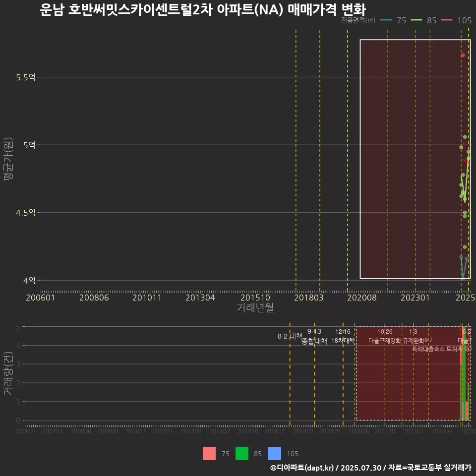The image size is (476, 476).
Task: Click the green data point just above 5억
Action: tap(465, 137)
